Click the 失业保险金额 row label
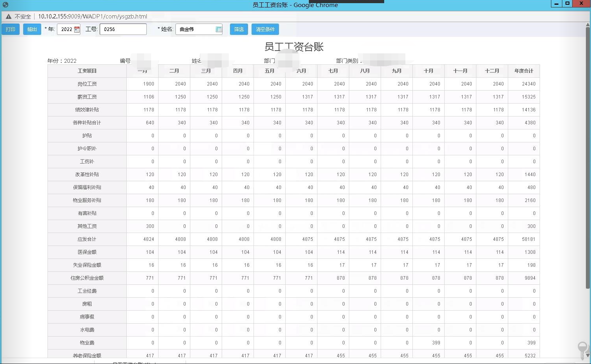This screenshot has width=591, height=364. [x=87, y=265]
